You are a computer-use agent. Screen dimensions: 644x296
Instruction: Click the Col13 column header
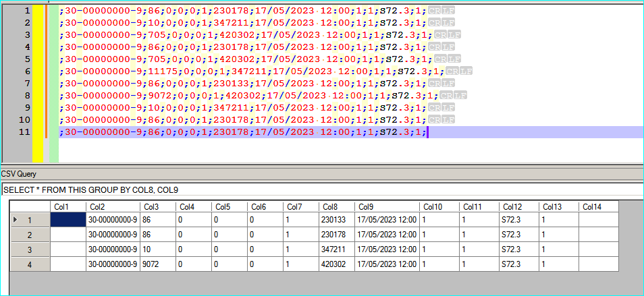[559, 207]
